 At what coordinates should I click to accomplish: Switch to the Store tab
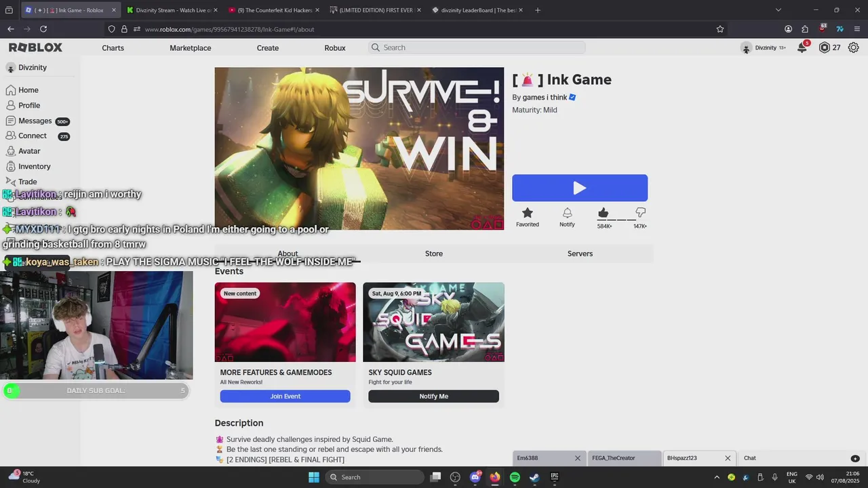click(x=434, y=253)
